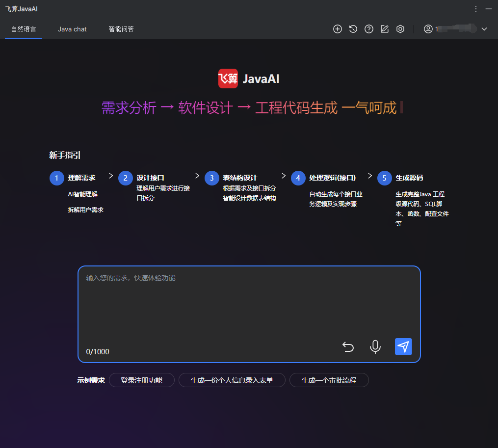498x448 pixels.
Task: Click step 1 circle 理解需求
Action: pos(57,178)
